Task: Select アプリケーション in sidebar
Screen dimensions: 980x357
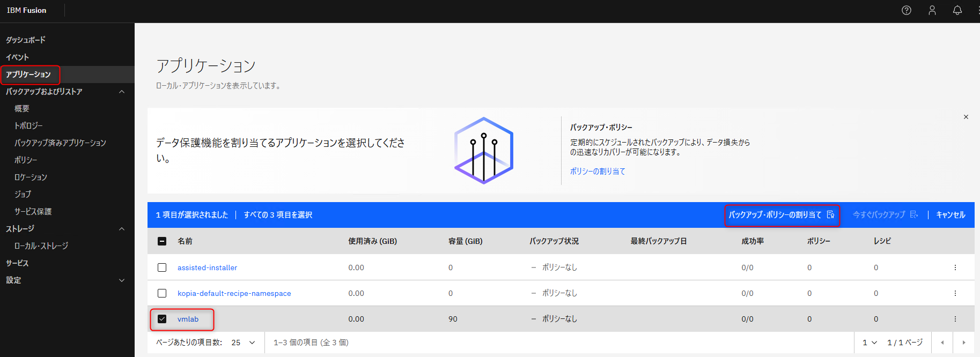Action: pyautogui.click(x=28, y=75)
